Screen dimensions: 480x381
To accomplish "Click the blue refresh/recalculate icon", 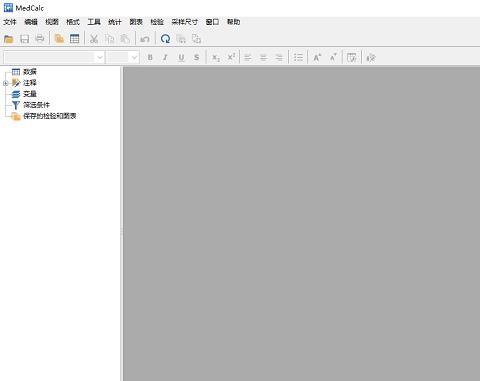I will tap(165, 39).
